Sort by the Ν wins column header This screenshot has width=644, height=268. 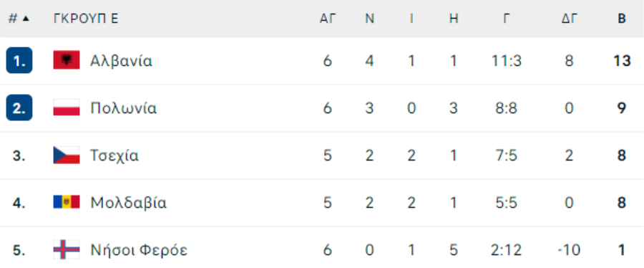370,19
